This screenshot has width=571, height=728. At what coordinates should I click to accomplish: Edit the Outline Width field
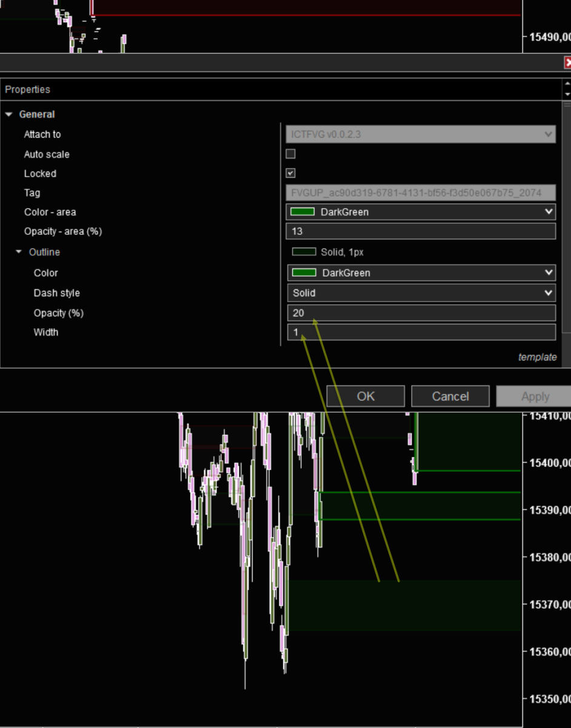[x=421, y=332]
